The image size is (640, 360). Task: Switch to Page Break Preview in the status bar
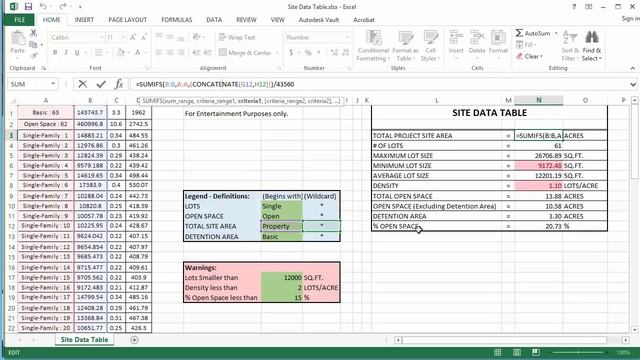click(536, 353)
